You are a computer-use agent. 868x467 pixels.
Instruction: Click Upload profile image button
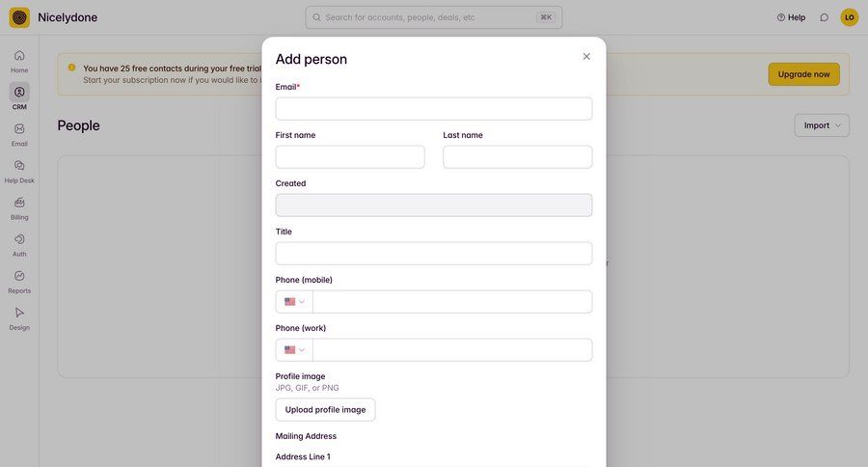(325, 410)
